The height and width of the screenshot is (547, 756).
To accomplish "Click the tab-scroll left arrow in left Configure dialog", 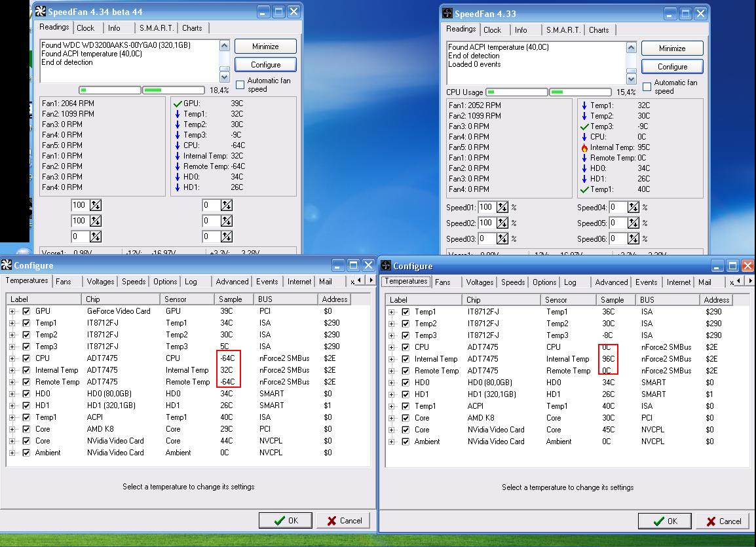I will [x=359, y=280].
